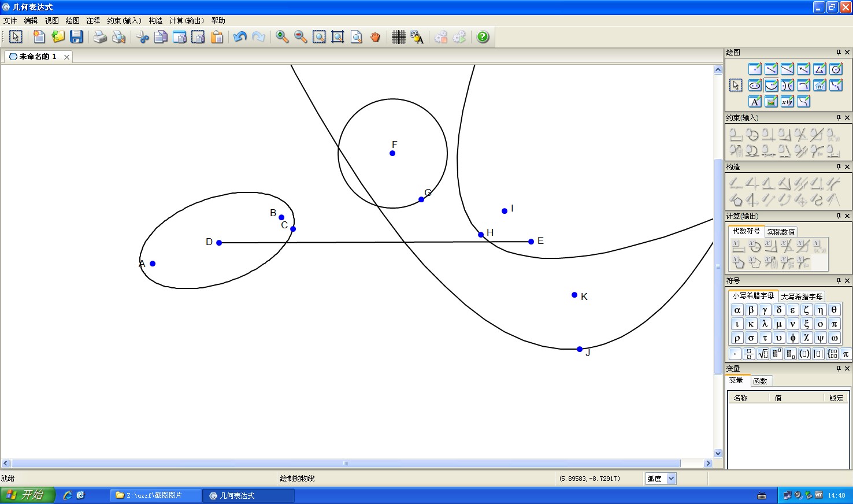
Task: Insert the omega symbol
Action: 834,338
